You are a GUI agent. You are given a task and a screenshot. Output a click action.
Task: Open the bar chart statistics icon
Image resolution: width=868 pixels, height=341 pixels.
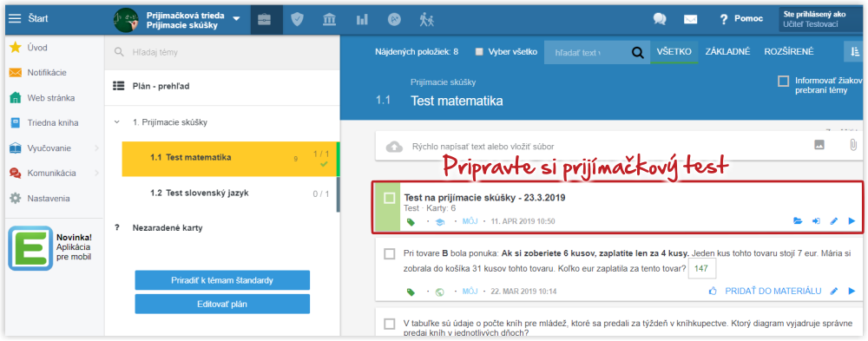click(362, 19)
